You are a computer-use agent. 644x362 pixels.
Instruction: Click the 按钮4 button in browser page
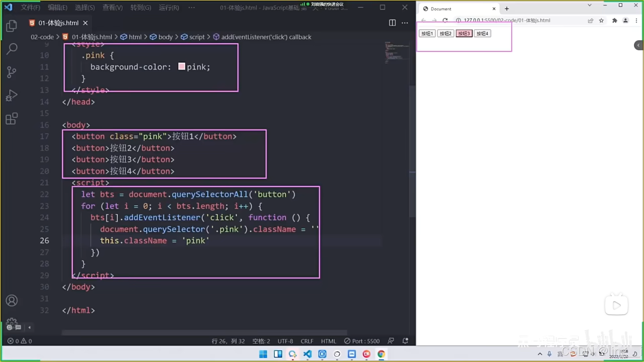coord(482,34)
